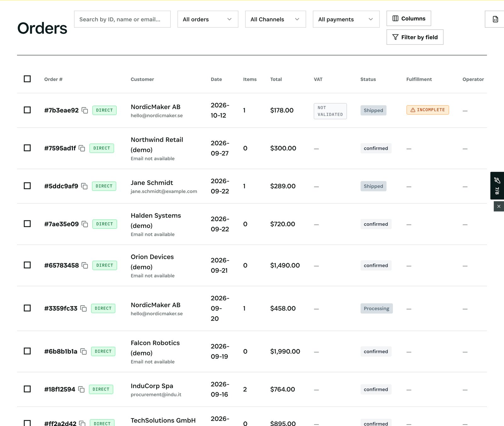The image size is (504, 426).
Task: Select checkbox for order #7595ad1f
Action: coord(27,148)
